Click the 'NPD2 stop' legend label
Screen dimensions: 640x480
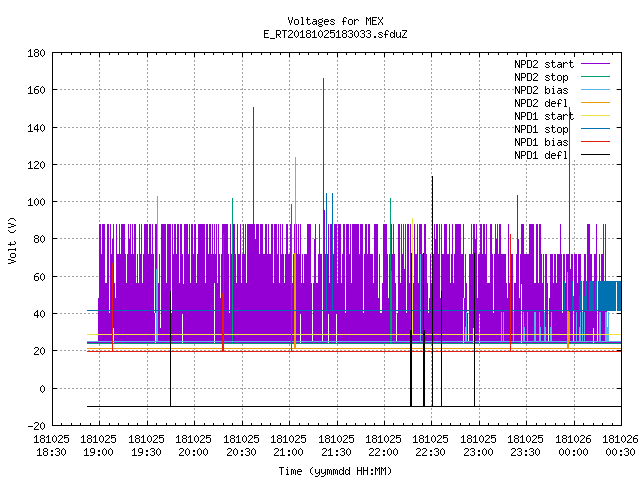(x=541, y=77)
